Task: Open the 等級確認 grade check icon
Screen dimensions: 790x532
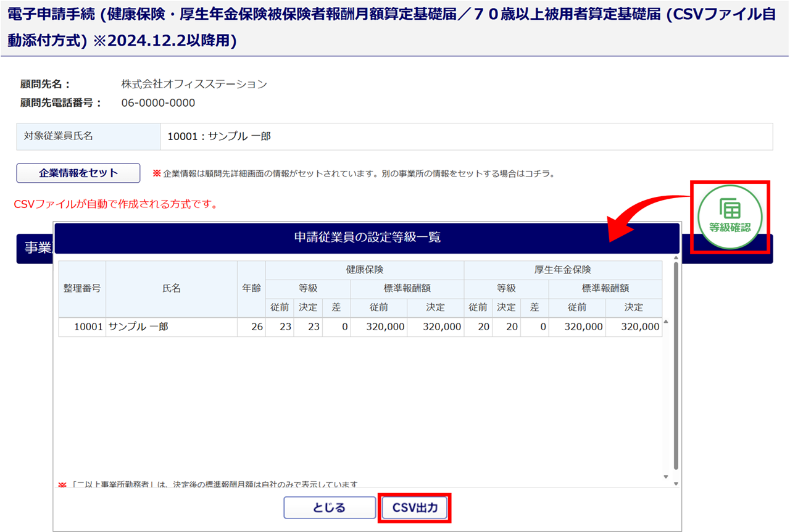Action: click(730, 217)
